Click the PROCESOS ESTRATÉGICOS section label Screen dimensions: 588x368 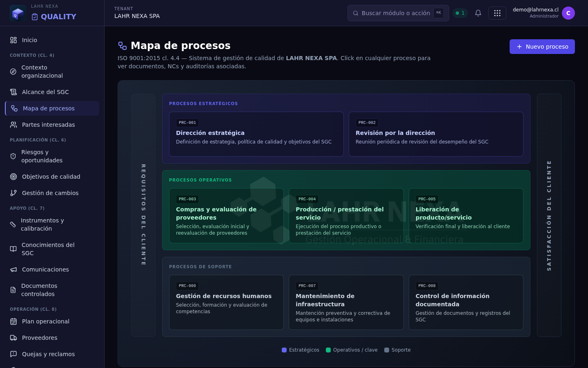[x=203, y=103]
